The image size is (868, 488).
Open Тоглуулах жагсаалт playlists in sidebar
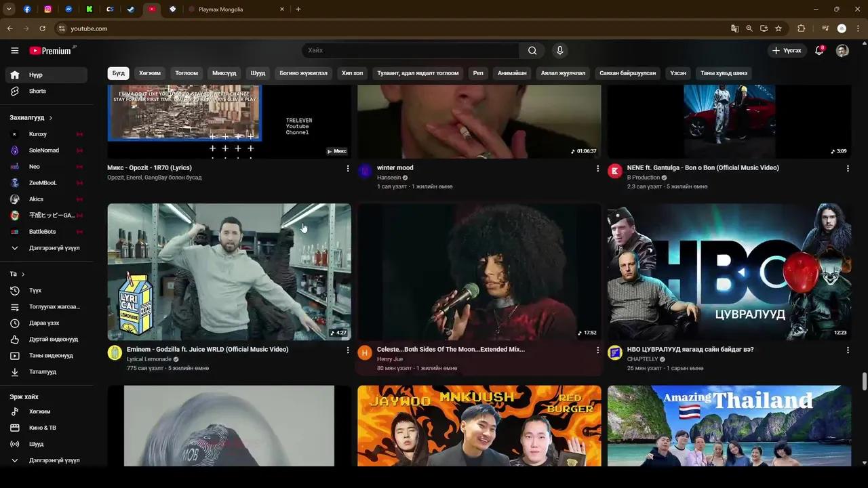coord(46,307)
